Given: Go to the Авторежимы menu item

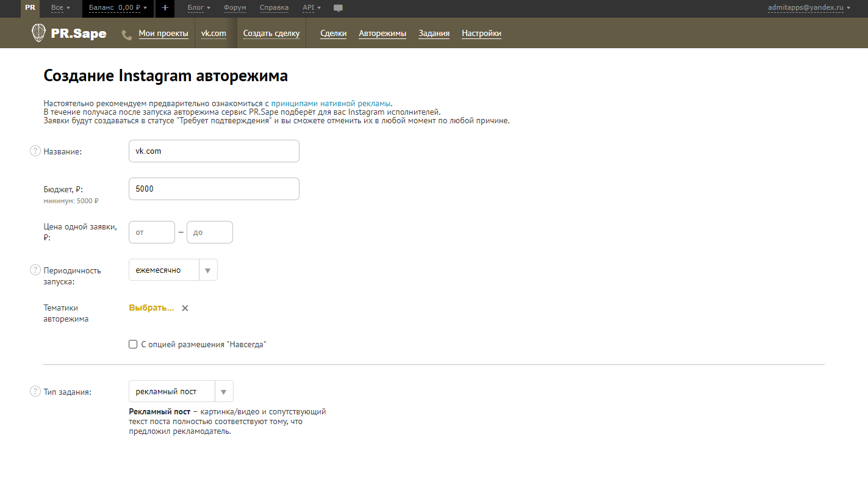Looking at the screenshot, I should (x=382, y=34).
